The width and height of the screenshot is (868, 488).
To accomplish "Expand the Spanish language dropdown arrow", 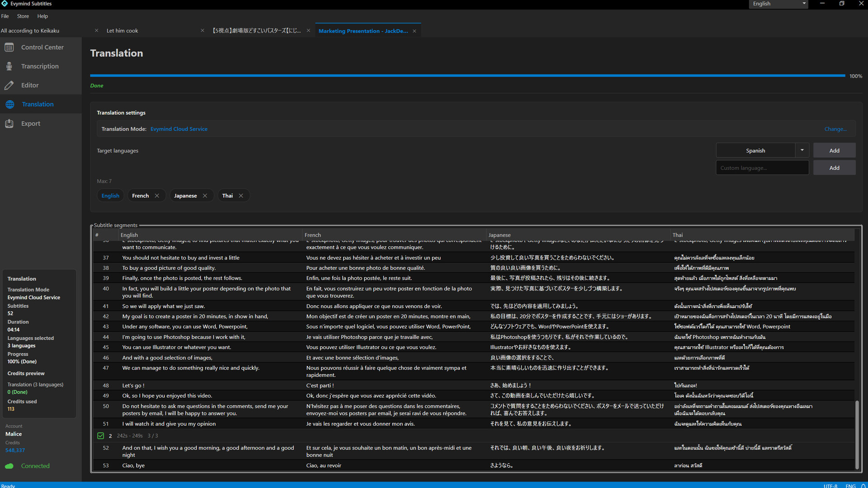I will 802,150.
